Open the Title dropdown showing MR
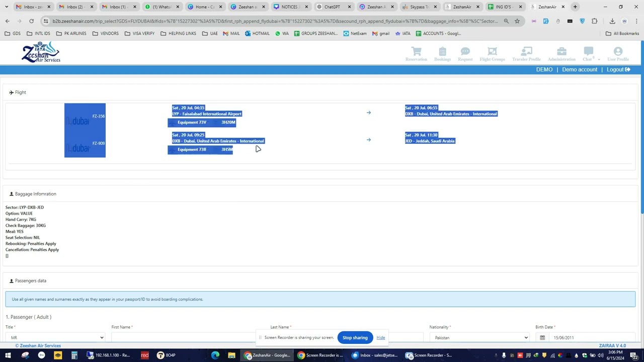644x362 pixels. coord(56,337)
